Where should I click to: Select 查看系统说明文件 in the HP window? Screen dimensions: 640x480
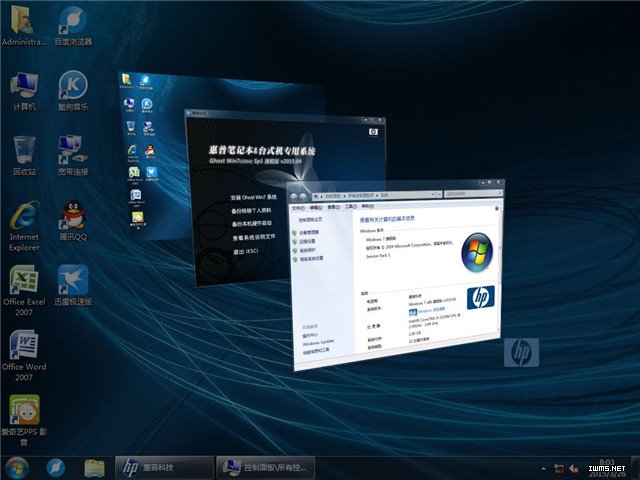click(x=254, y=237)
